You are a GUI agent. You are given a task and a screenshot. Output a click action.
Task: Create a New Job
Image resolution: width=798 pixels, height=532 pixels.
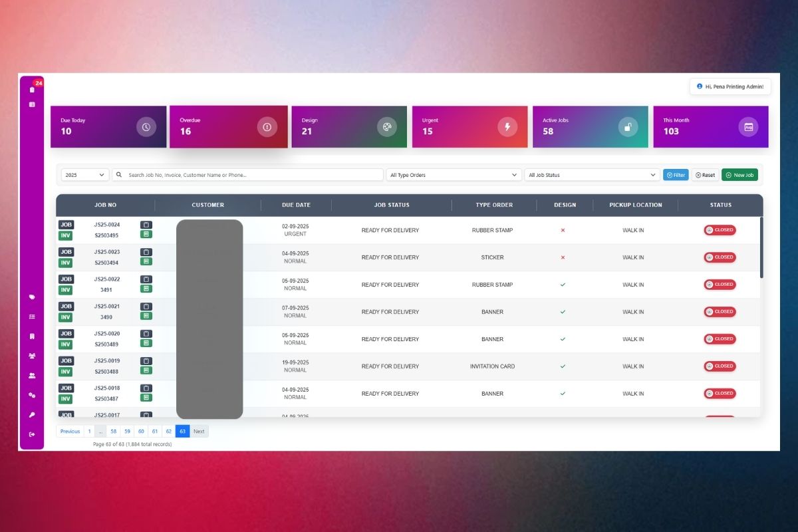[739, 175]
